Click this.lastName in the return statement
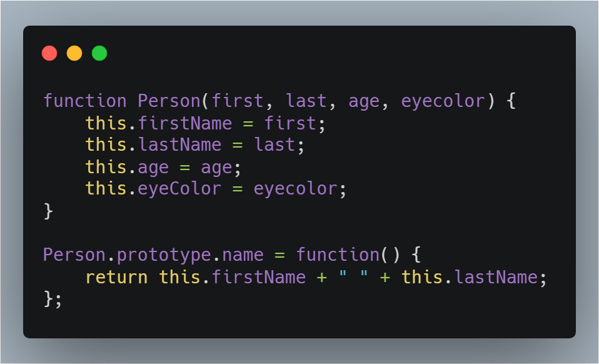 pos(470,277)
